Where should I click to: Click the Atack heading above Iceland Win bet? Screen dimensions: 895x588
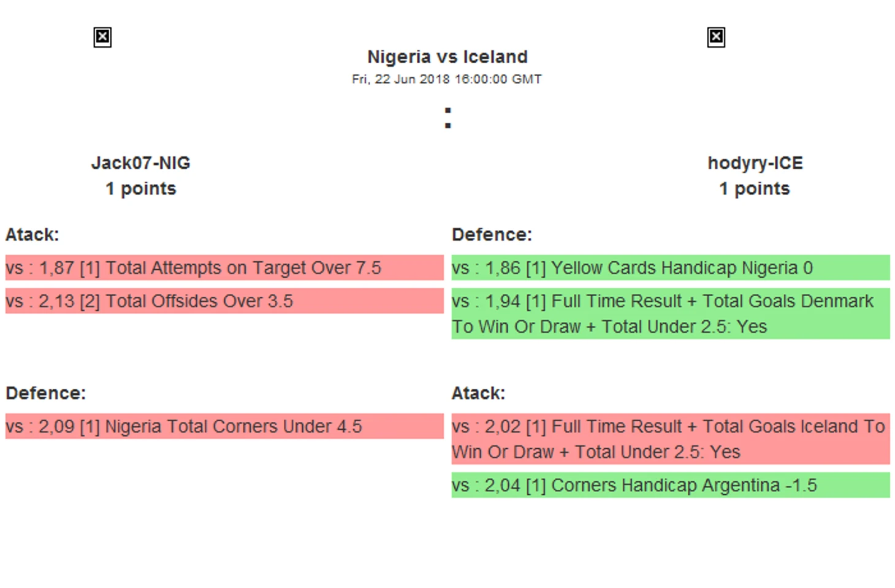point(478,393)
